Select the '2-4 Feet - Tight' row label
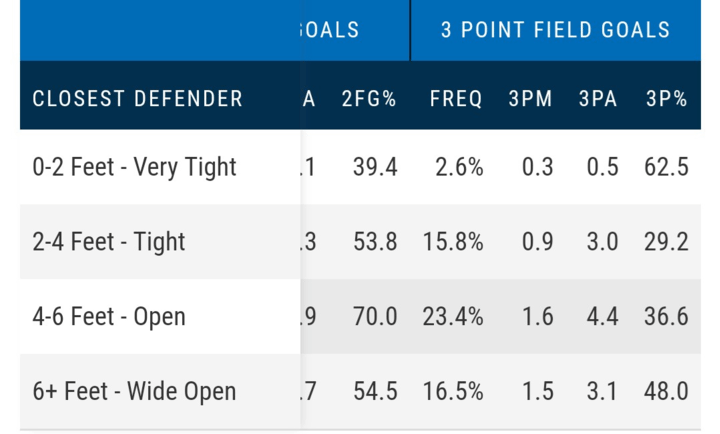Screen dimensions: 720x434 click(109, 241)
